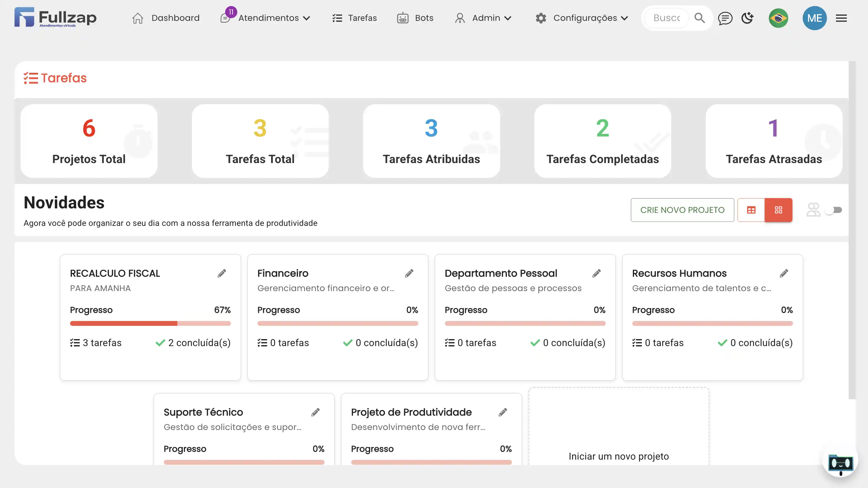Screen dimensions: 868x488
Task: Open the chat messages icon in the header
Action: click(x=725, y=18)
